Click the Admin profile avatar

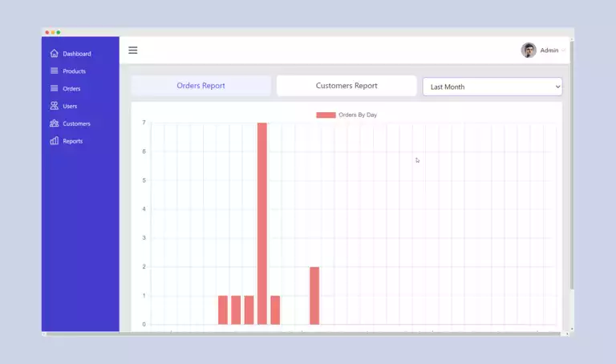(x=529, y=51)
